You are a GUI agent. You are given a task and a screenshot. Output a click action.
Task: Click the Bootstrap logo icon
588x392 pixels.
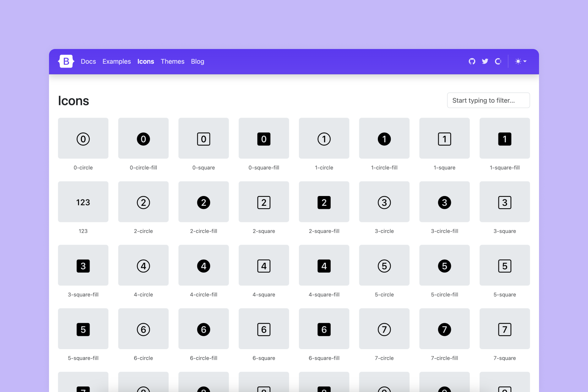(66, 62)
